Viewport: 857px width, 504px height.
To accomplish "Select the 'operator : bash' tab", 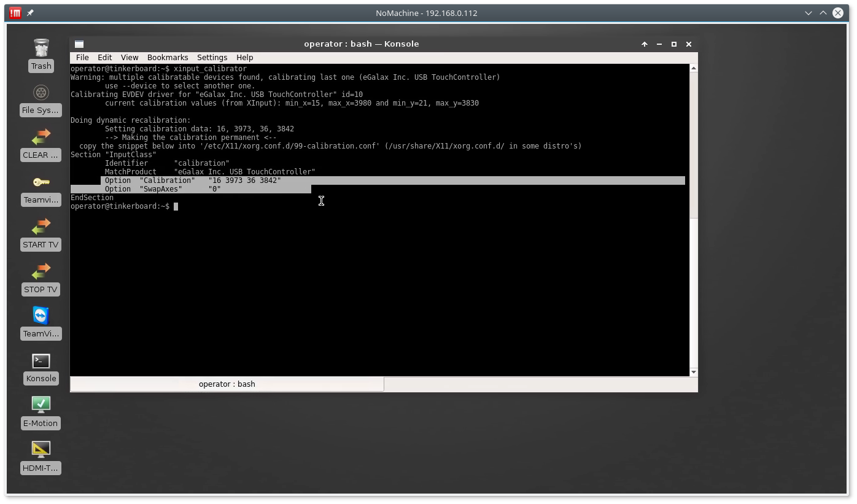I will point(227,384).
